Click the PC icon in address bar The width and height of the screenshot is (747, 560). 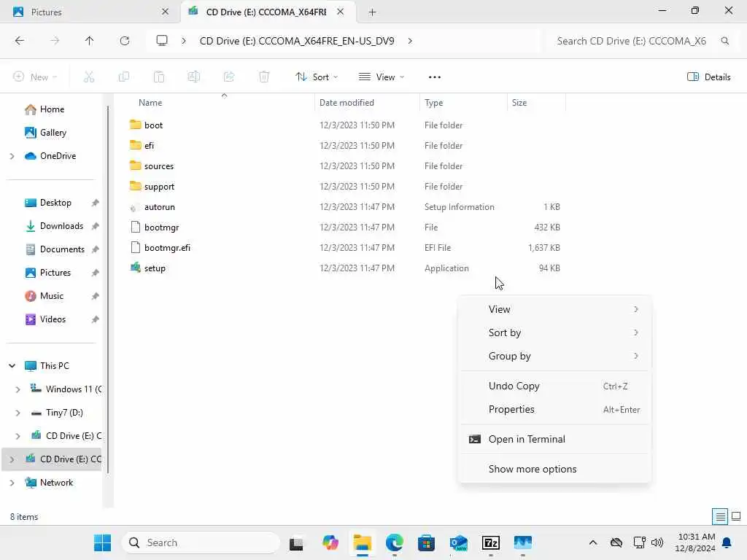pos(162,41)
